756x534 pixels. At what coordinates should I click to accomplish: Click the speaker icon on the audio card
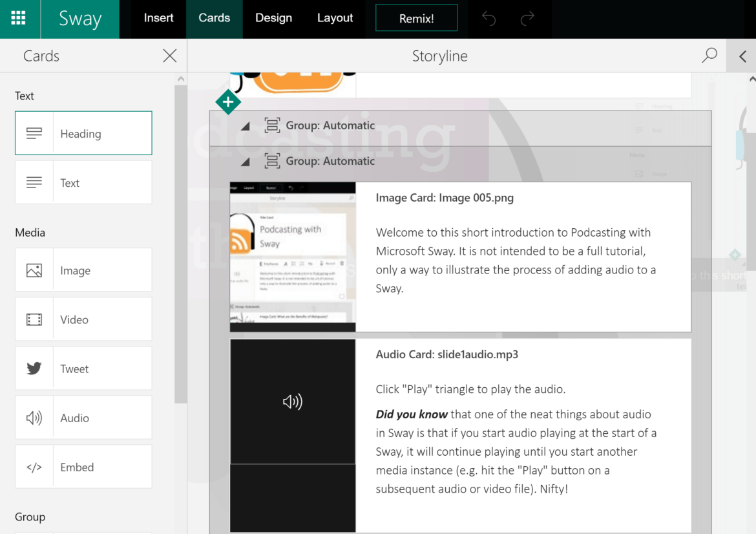(x=293, y=401)
